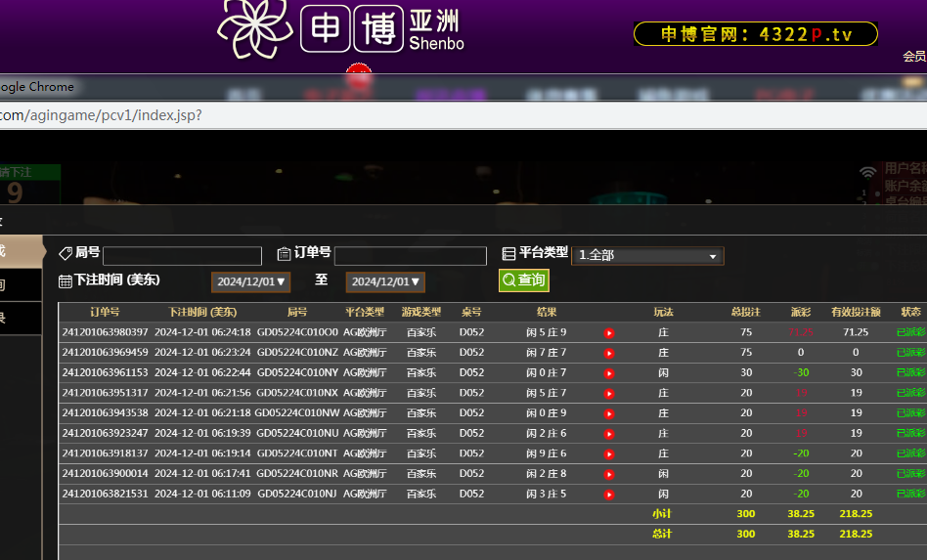
Task: Play video for order 241201063980397
Action: pyautogui.click(x=608, y=332)
